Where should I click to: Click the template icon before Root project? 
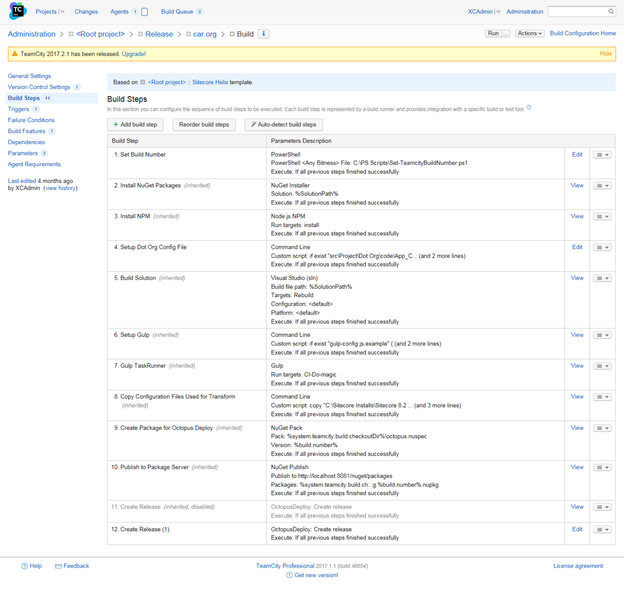tap(142, 82)
